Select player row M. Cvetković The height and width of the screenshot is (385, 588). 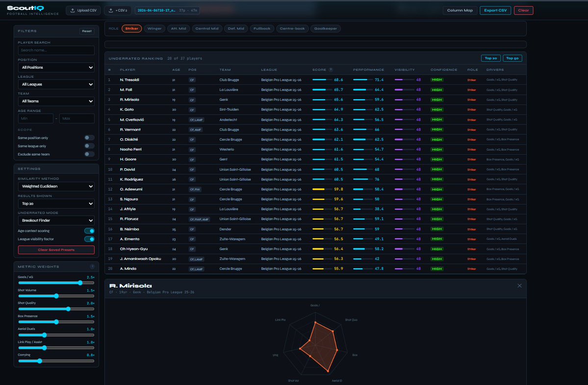pyautogui.click(x=315, y=120)
